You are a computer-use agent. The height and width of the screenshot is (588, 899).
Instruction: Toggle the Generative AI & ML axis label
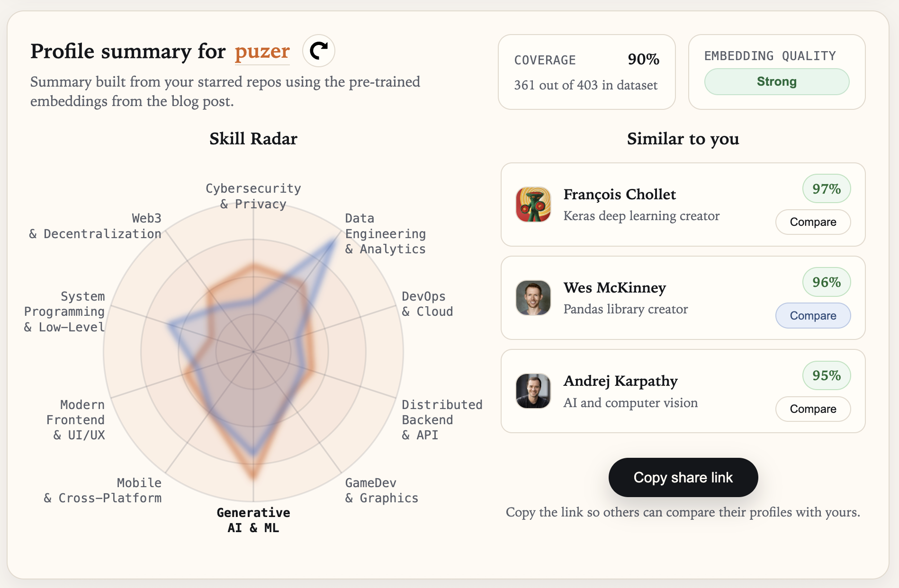point(253,520)
